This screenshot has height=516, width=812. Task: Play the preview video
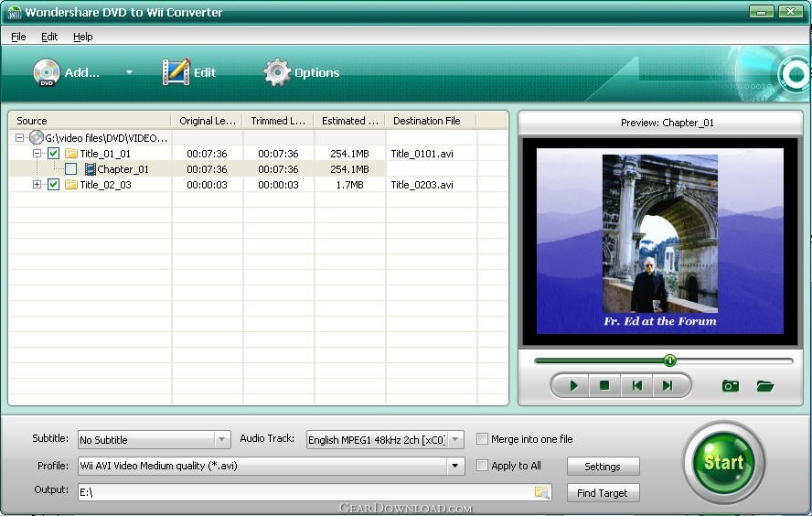pos(573,386)
